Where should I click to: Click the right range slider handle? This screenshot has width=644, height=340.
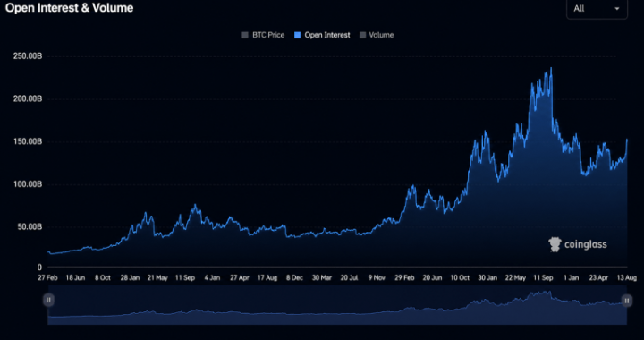(627, 301)
